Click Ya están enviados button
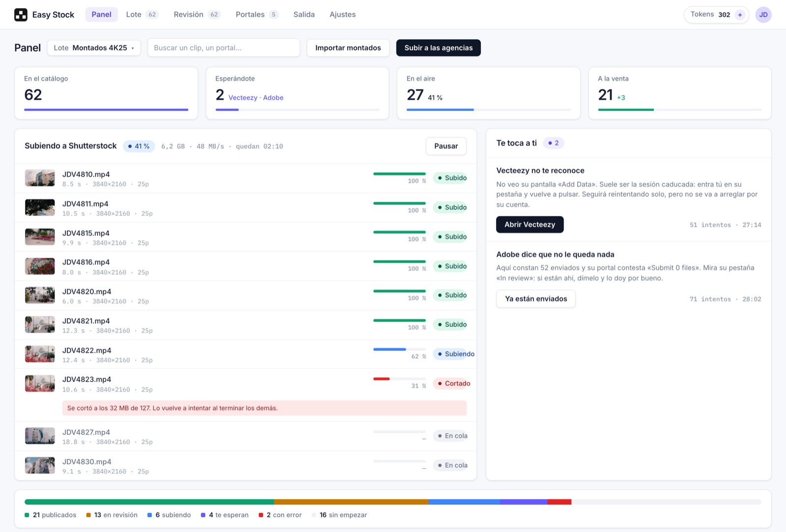Screen dimensions: 786x532 535,299
